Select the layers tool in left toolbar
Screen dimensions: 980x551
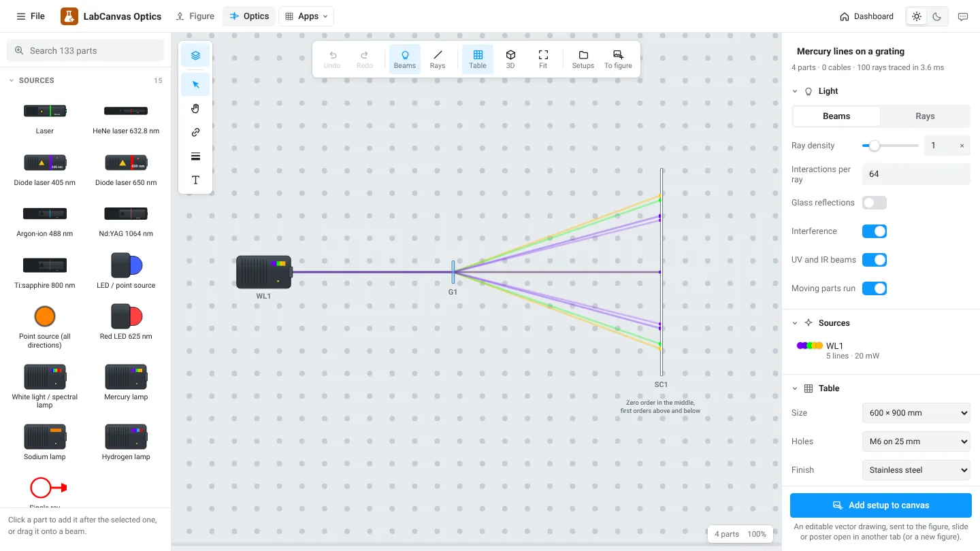195,56
